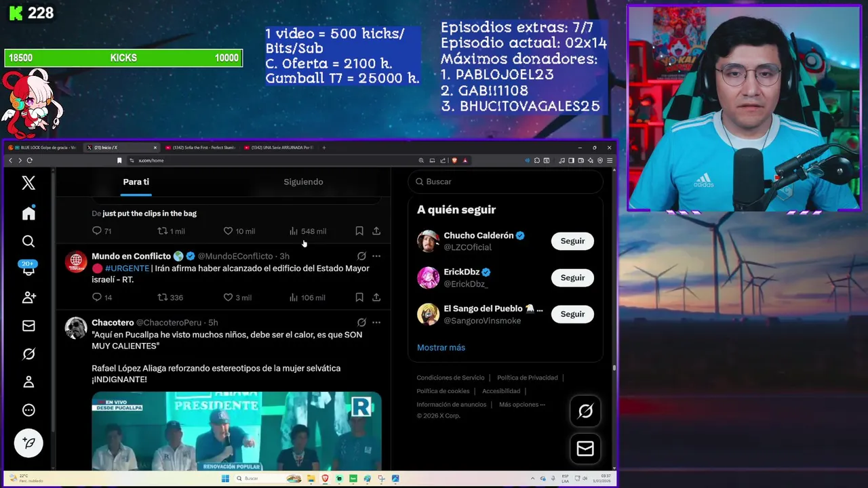Image resolution: width=868 pixels, height=488 pixels.
Task: View analytics showing 548 mil views
Action: click(308, 231)
